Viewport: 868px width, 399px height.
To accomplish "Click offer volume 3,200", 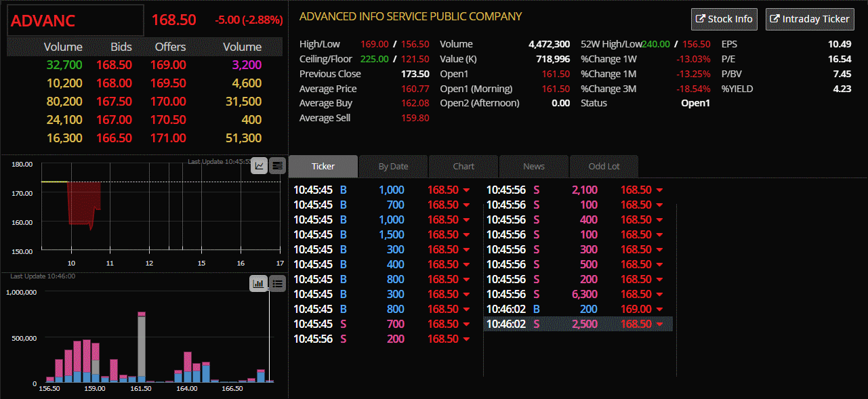I will point(247,64).
